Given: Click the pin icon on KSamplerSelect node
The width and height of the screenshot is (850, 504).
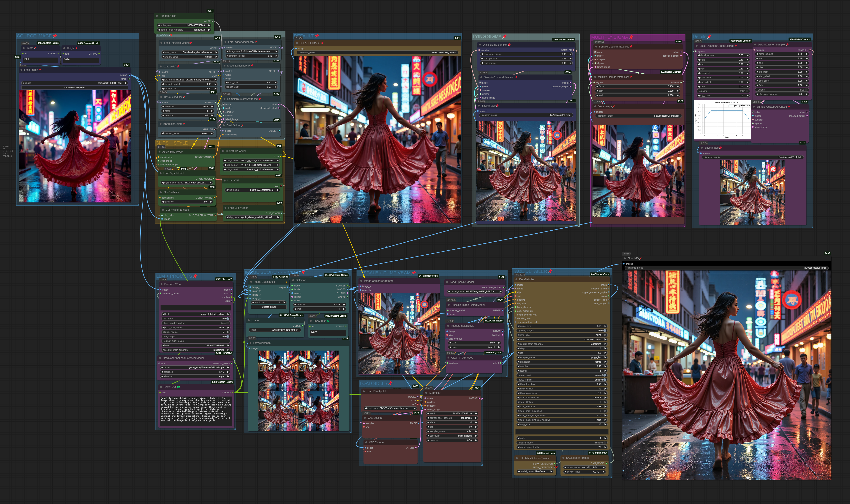Looking at the screenshot, I should coord(184,124).
